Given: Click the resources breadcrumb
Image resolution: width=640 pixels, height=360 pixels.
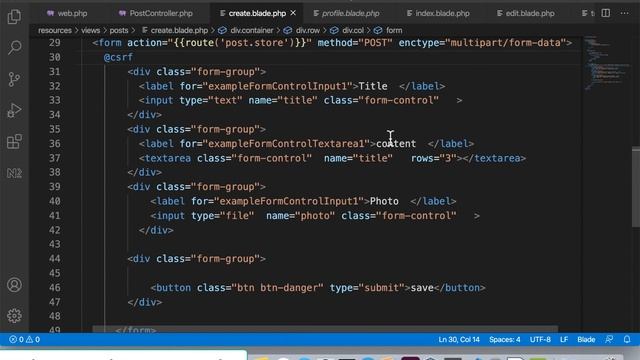Looking at the screenshot, I should [x=55, y=30].
